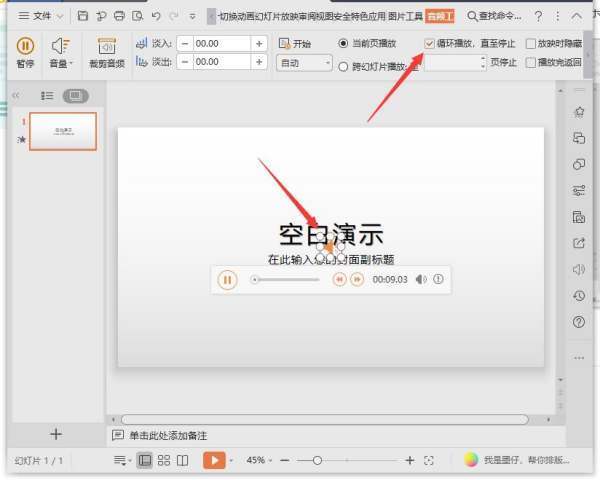Enable the 放映时隐藏 checkbox

click(x=531, y=44)
